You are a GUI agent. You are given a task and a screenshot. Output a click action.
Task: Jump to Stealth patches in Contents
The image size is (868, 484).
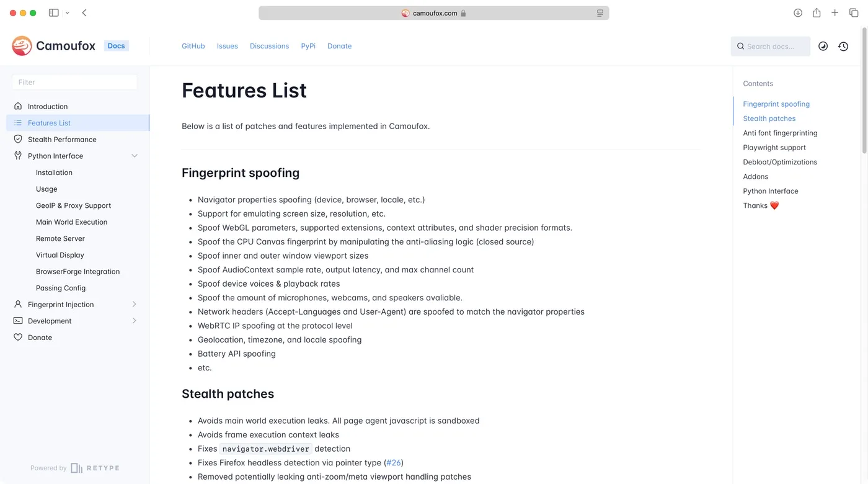[x=769, y=119]
